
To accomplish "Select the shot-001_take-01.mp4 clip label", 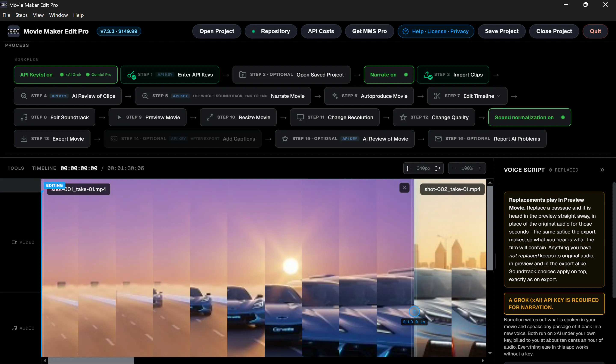I will (x=78, y=189).
